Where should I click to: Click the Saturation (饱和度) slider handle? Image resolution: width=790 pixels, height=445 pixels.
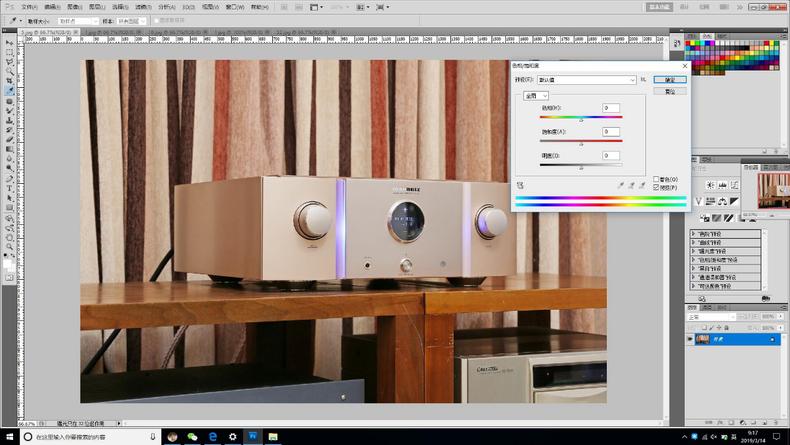(581, 144)
